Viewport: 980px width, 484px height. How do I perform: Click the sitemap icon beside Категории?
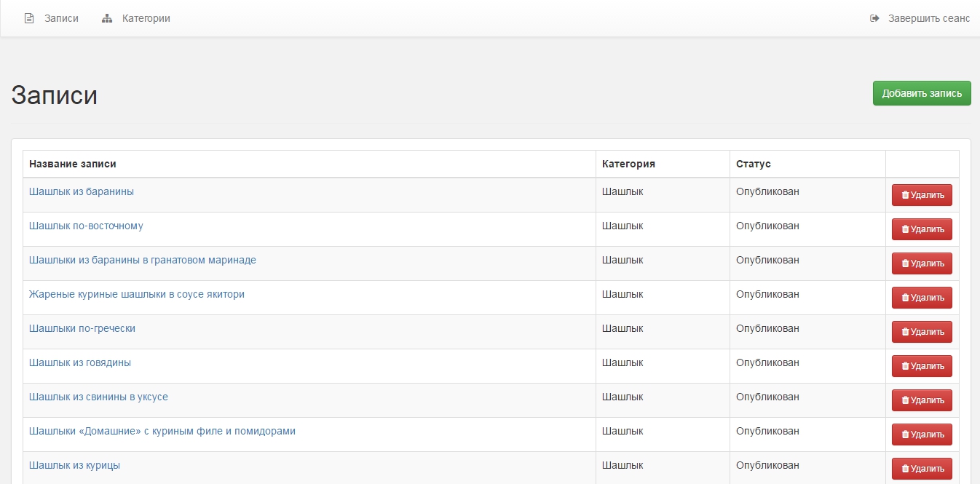click(107, 18)
